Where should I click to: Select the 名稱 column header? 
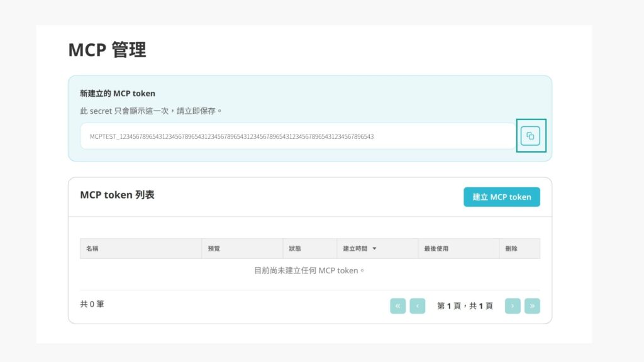pyautogui.click(x=92, y=249)
